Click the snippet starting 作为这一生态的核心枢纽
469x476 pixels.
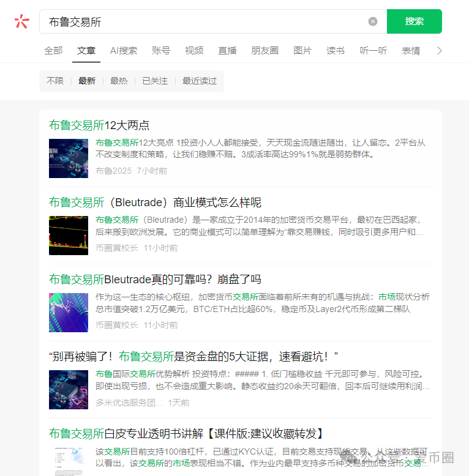click(263, 303)
